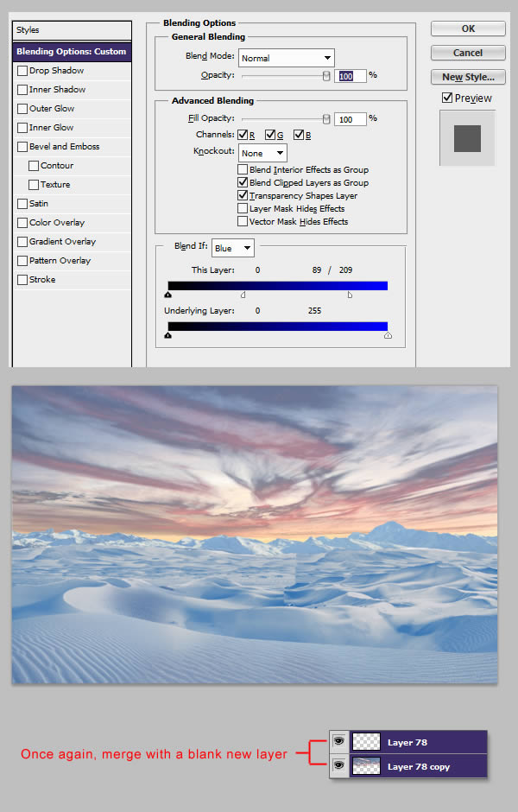
Task: Click This Layer right split white handle
Action: [x=350, y=295]
